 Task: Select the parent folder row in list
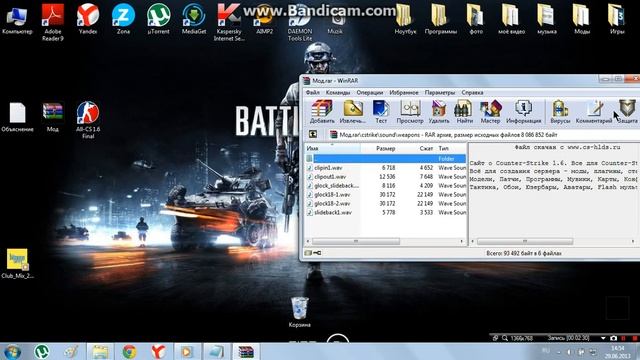[386, 158]
